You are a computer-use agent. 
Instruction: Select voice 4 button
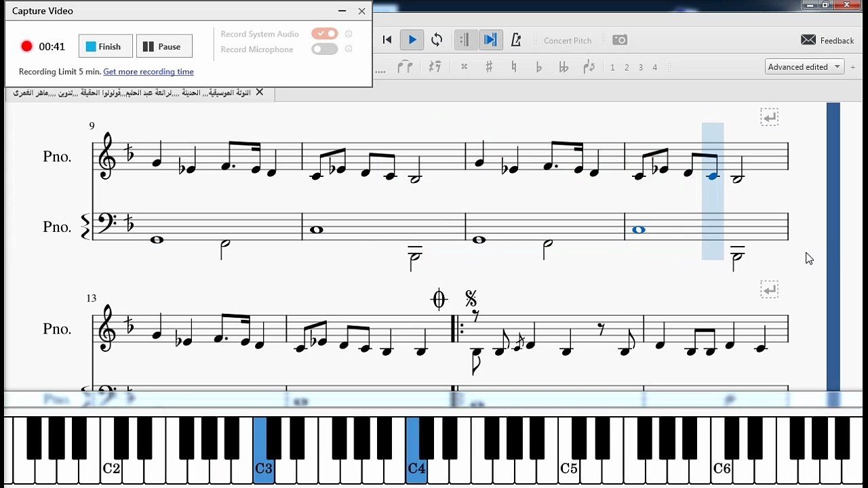[x=655, y=68]
